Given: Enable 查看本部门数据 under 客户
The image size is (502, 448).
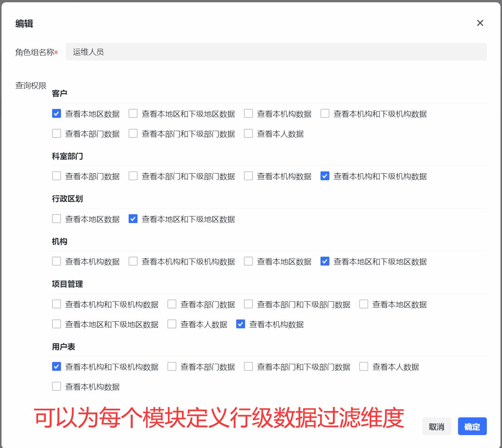Looking at the screenshot, I should [x=56, y=134].
